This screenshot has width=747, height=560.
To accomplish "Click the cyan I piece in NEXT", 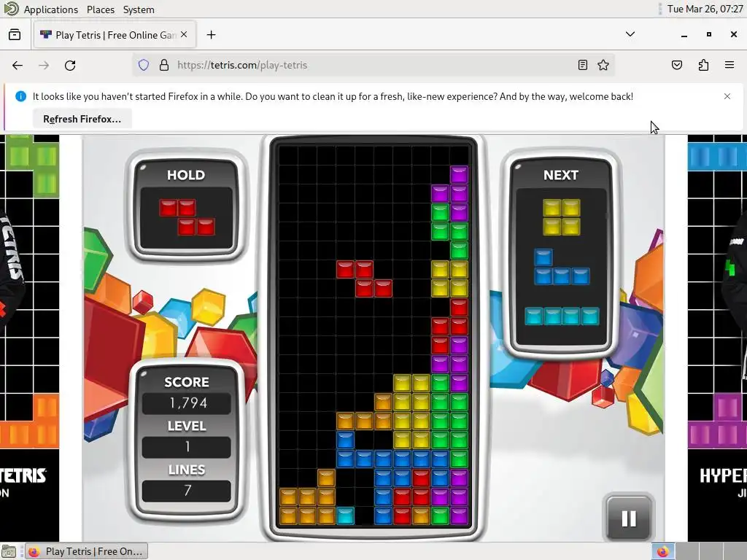I will (x=562, y=316).
